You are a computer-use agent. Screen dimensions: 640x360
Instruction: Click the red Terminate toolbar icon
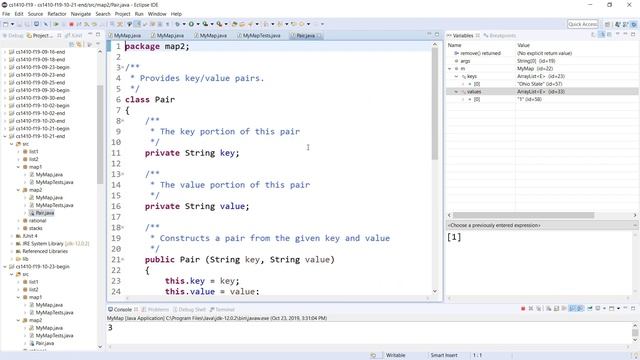(71, 24)
